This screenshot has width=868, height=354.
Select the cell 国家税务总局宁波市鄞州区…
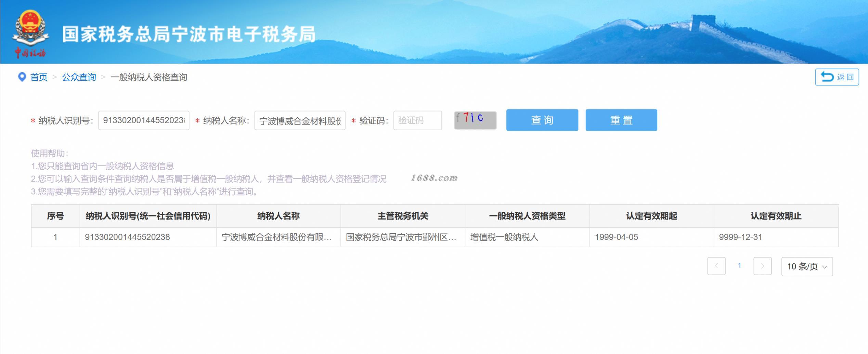[403, 237]
